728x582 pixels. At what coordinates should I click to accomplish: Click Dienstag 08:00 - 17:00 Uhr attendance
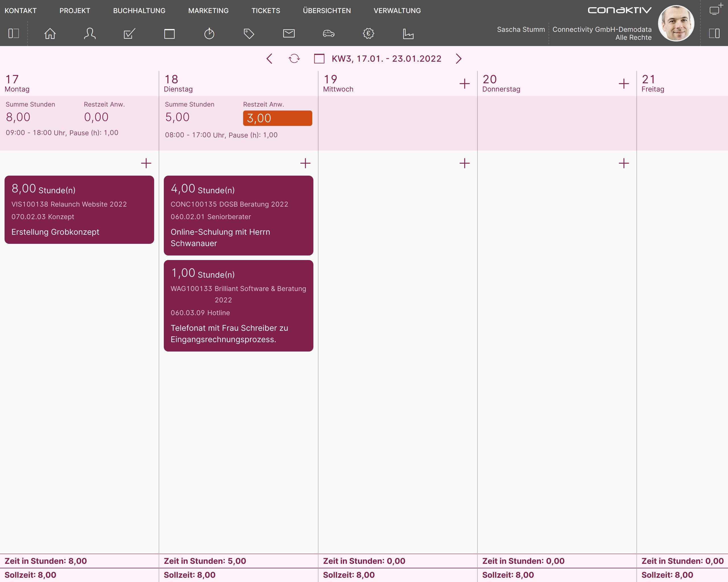point(221,135)
